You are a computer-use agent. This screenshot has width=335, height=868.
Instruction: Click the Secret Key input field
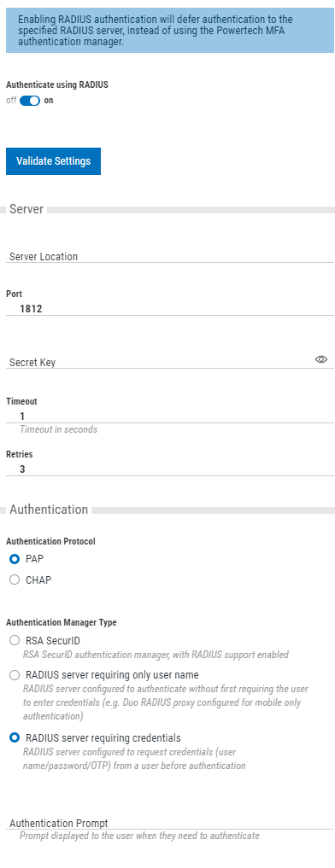[161, 362]
